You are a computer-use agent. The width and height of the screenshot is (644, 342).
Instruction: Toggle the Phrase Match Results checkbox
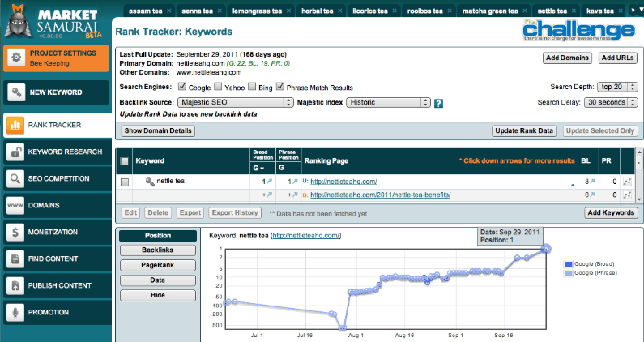pyautogui.click(x=280, y=87)
